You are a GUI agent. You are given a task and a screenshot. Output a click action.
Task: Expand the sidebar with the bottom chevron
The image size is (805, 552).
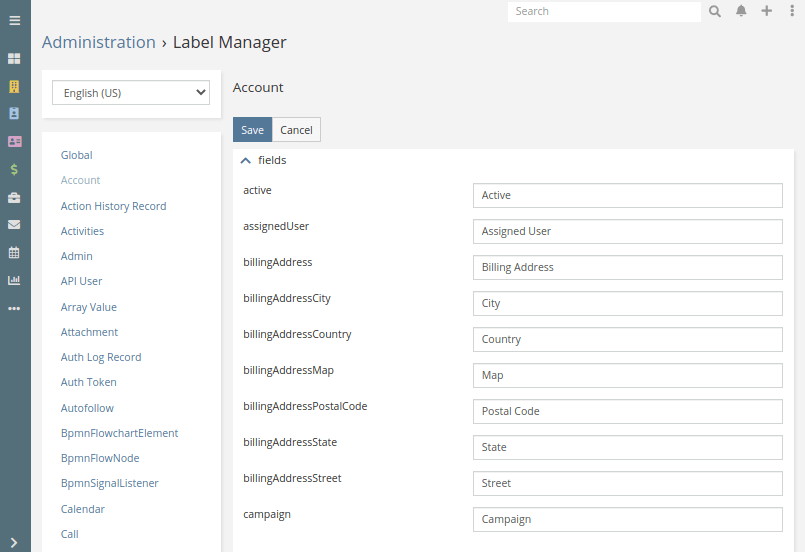pos(14,542)
